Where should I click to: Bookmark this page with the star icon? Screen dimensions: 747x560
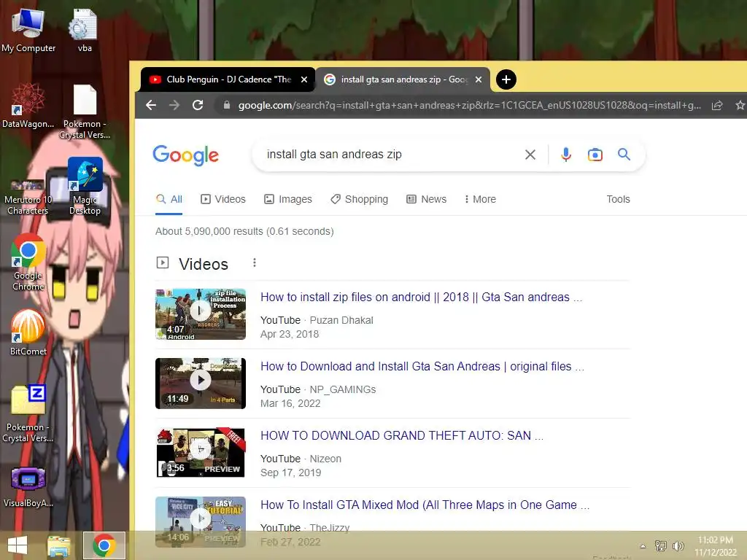point(740,105)
